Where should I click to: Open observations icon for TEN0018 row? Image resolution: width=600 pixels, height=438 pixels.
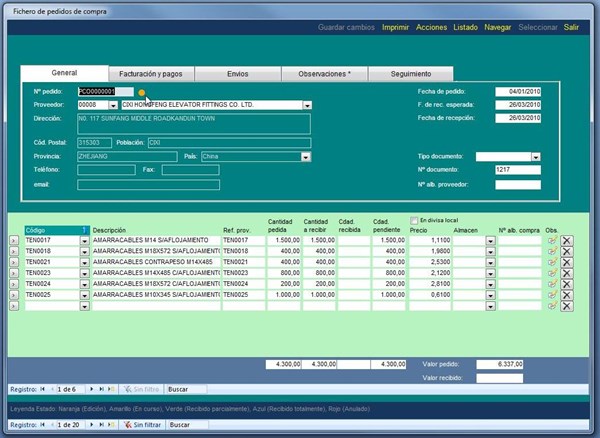click(550, 251)
